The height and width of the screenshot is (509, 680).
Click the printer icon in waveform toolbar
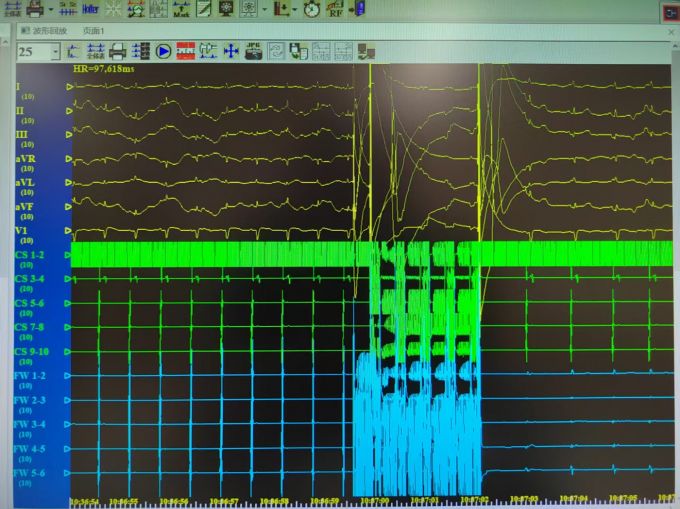tap(118, 50)
